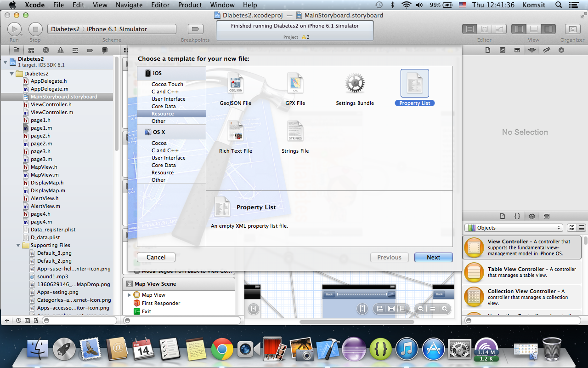Open the Navigate menu
The width and height of the screenshot is (588, 368).
(x=129, y=5)
